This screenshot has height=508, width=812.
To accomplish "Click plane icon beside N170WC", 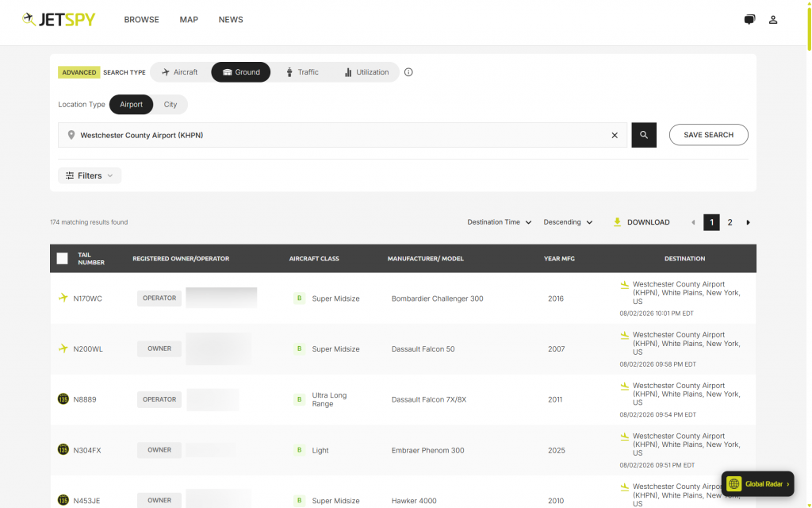I will coord(63,298).
